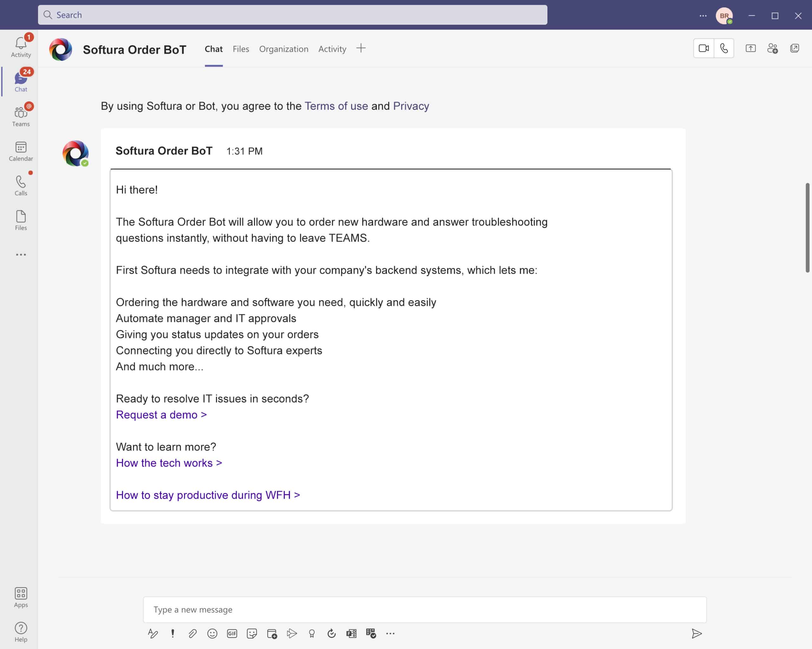
Task: Send Praise with the ribbon icon
Action: [311, 633]
